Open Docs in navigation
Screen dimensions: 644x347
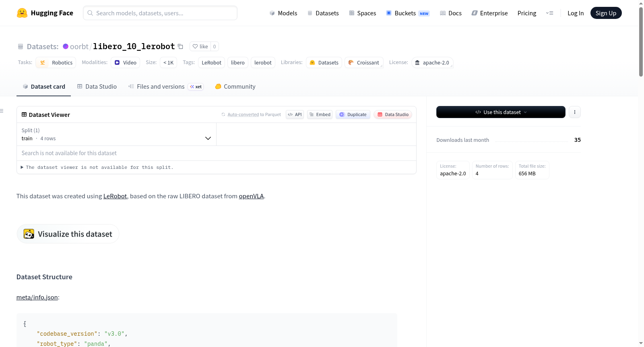tap(451, 13)
